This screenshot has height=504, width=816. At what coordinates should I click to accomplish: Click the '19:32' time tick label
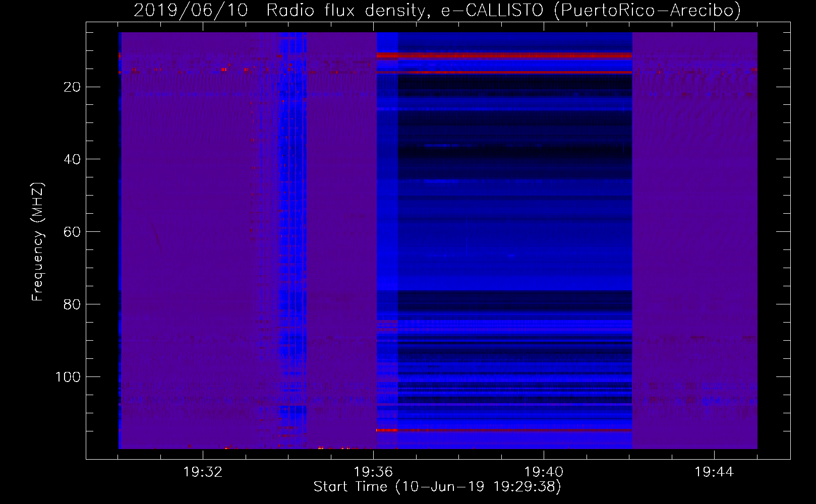[x=203, y=472]
